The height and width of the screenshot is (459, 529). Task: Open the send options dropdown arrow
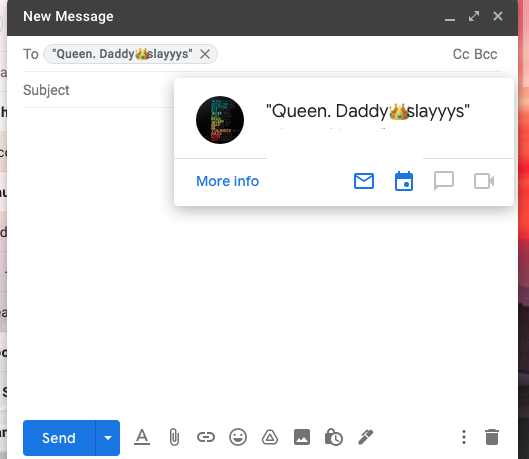108,438
